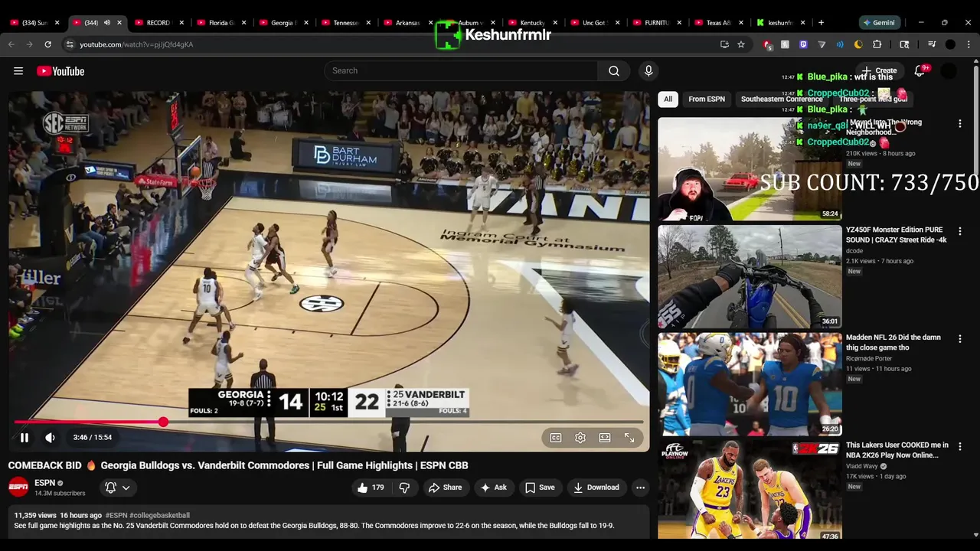The width and height of the screenshot is (980, 551).
Task: Open browser media controls icon
Action: pyautogui.click(x=932, y=44)
